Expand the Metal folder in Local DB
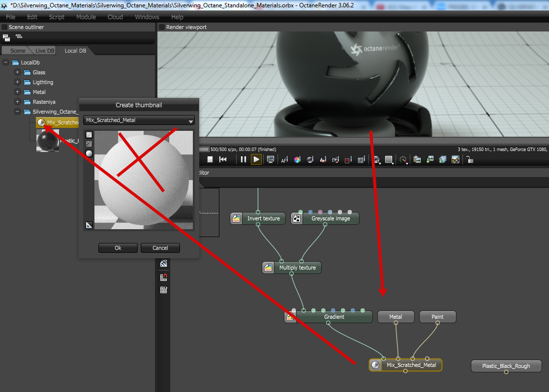The width and height of the screenshot is (549, 392). click(x=17, y=91)
